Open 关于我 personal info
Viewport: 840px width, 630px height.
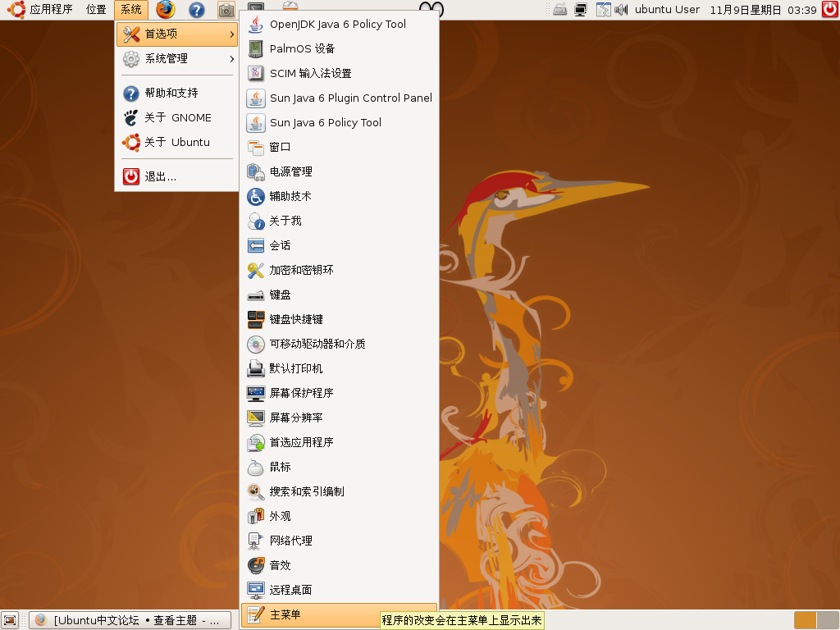[x=339, y=221]
